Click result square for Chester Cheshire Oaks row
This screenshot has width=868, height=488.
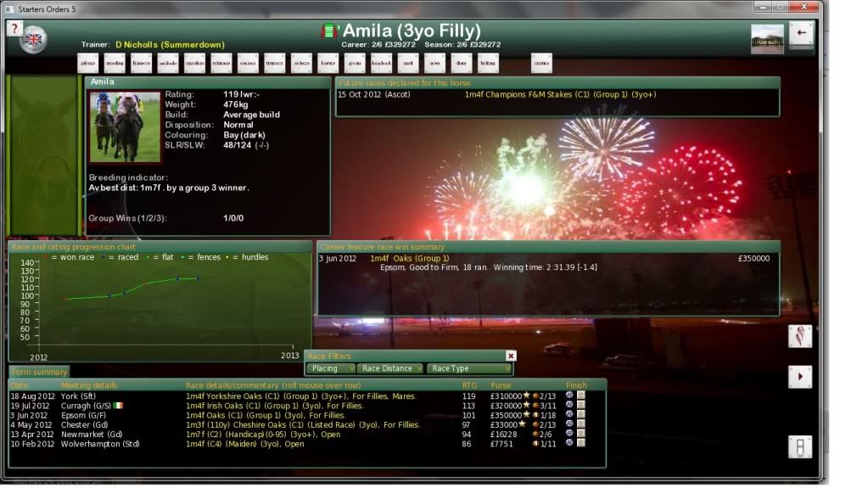(580, 423)
